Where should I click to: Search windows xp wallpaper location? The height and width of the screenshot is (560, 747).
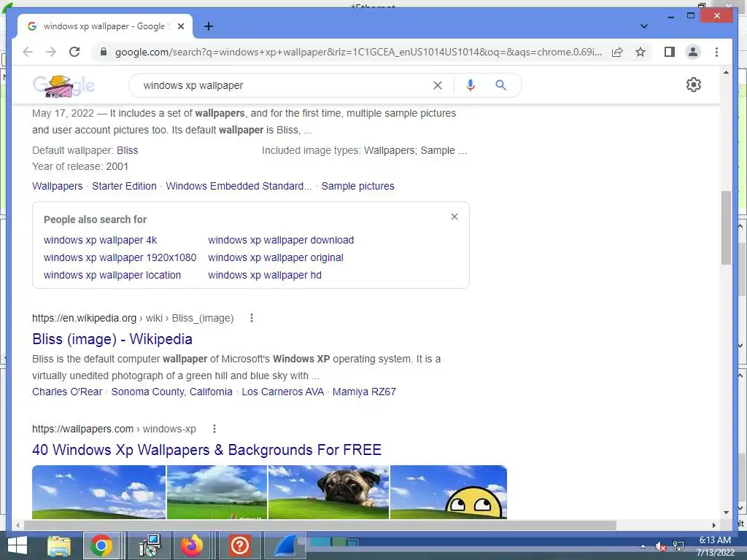pos(112,275)
